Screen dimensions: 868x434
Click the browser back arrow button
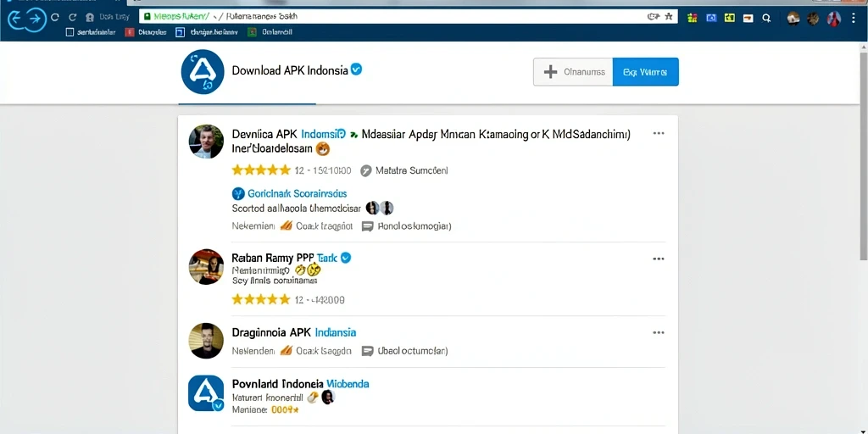pyautogui.click(x=14, y=19)
